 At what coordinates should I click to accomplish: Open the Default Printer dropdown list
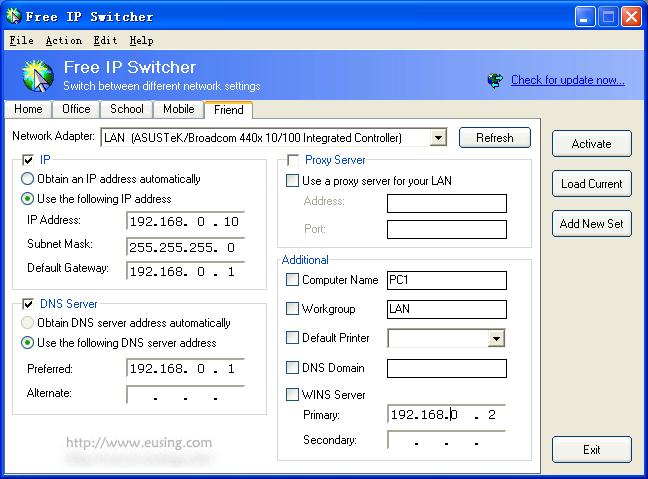point(496,339)
